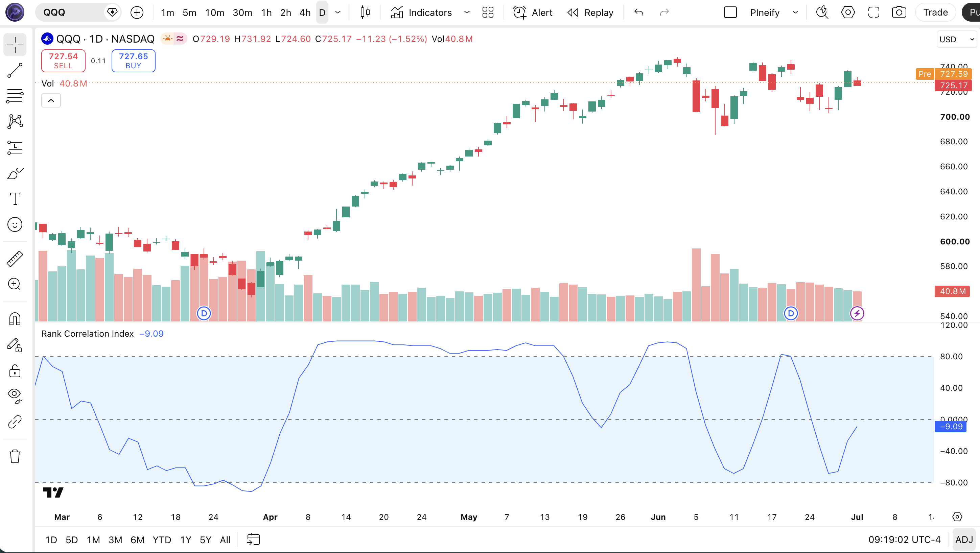Screen dimensions: 980x553
Task: Click the 727.54 SELL button
Action: [x=63, y=61]
